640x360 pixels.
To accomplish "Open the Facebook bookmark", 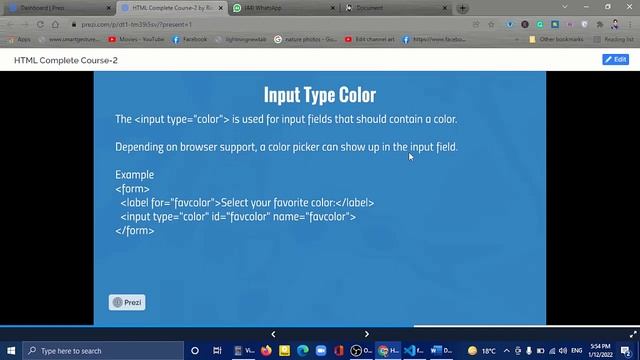I will [190, 39].
